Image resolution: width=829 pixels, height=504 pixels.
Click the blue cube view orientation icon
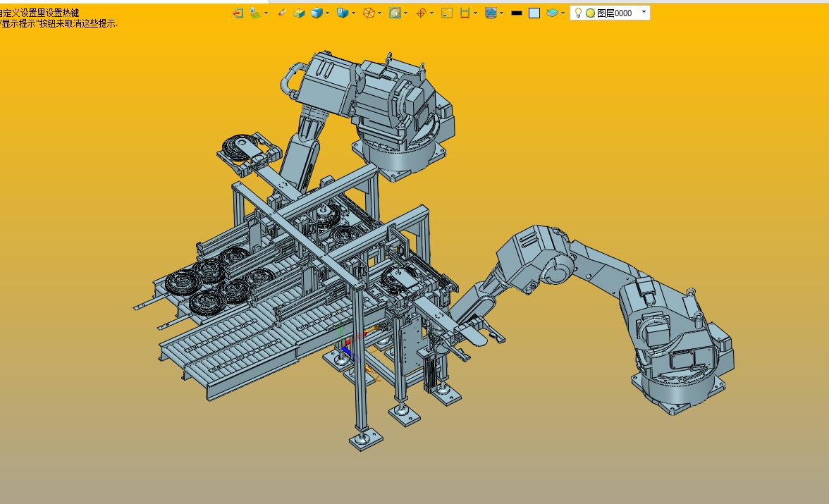pos(342,13)
